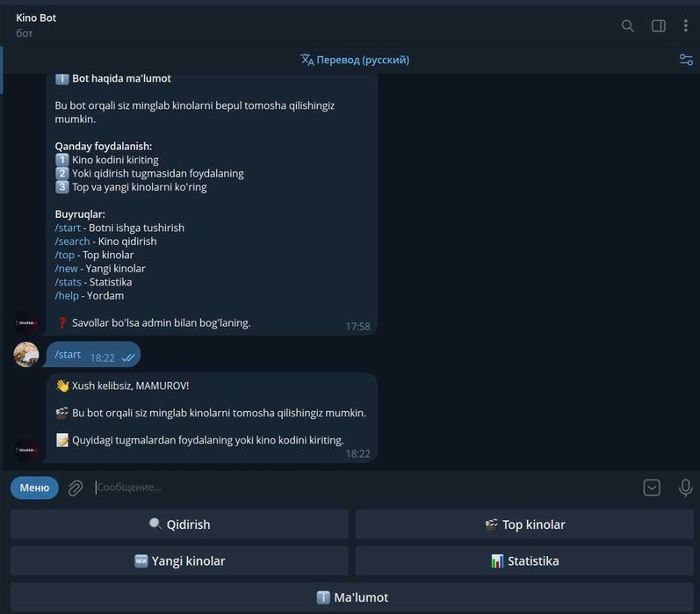Tap the Top kinolar keyboard button
The width and height of the screenshot is (700, 614).
tap(524, 524)
